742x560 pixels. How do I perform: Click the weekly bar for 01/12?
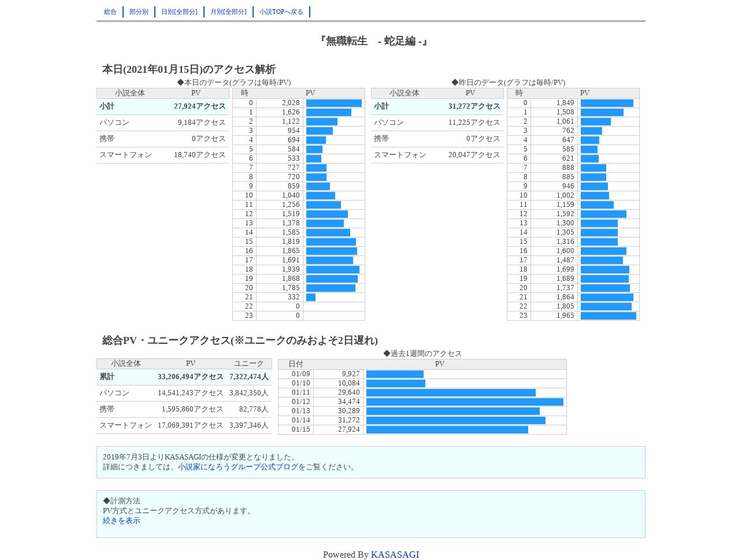465,402
